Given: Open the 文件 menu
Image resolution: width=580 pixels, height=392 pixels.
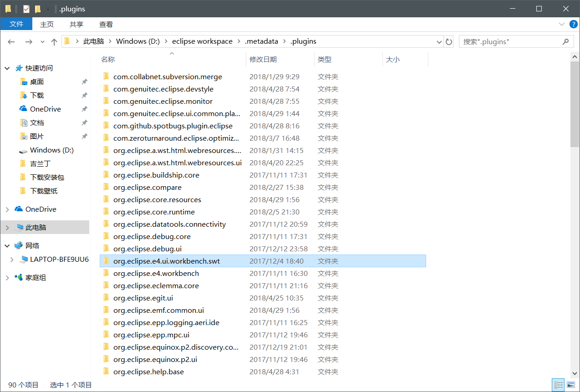Looking at the screenshot, I should pos(16,24).
